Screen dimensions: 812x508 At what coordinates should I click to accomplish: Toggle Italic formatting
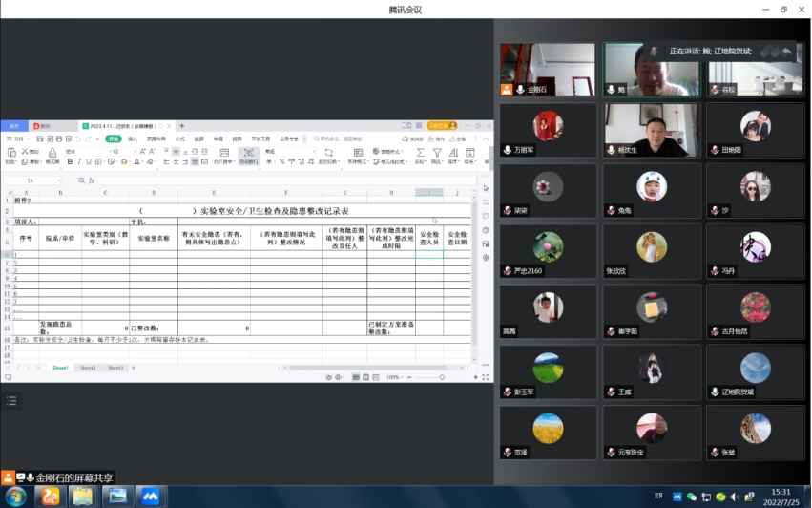tap(79, 161)
